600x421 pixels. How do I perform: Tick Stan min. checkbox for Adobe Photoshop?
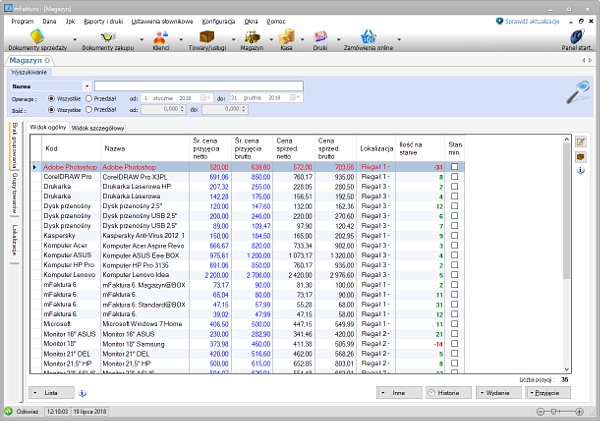[455, 167]
